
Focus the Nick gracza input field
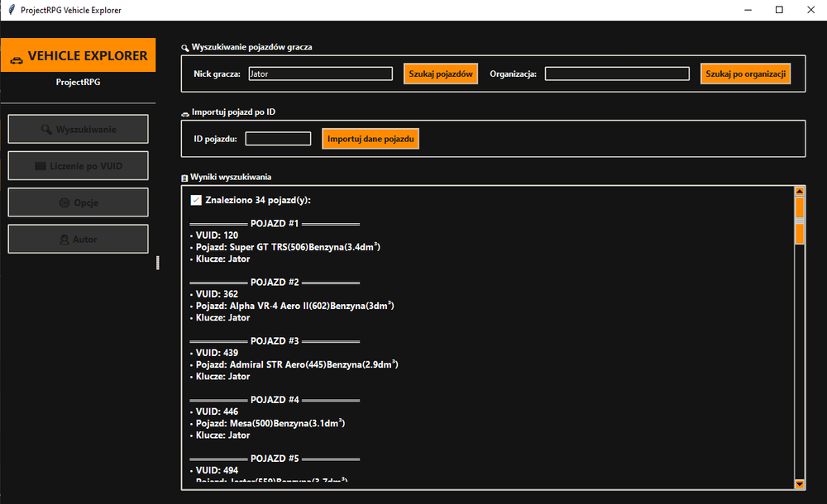[x=321, y=74]
